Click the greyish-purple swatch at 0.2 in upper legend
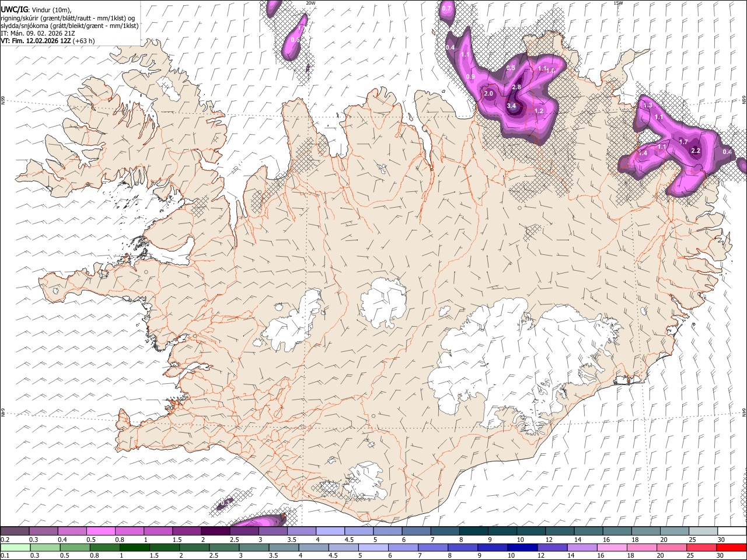 pyautogui.click(x=15, y=531)
